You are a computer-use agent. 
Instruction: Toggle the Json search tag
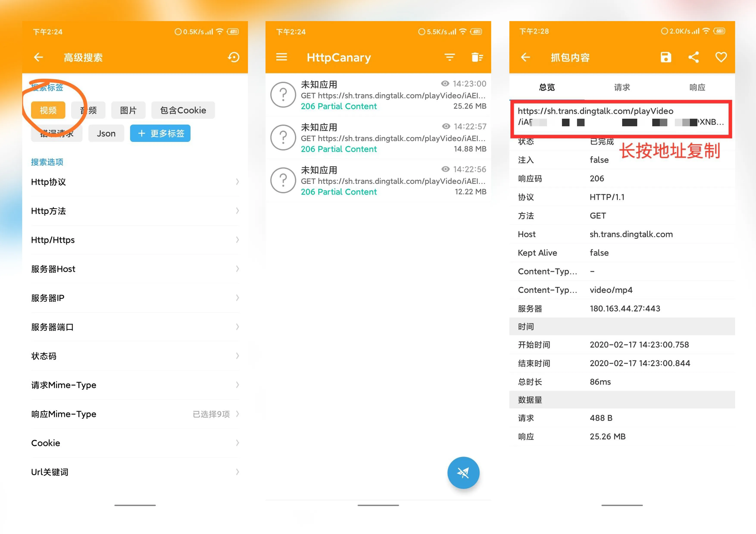106,133
